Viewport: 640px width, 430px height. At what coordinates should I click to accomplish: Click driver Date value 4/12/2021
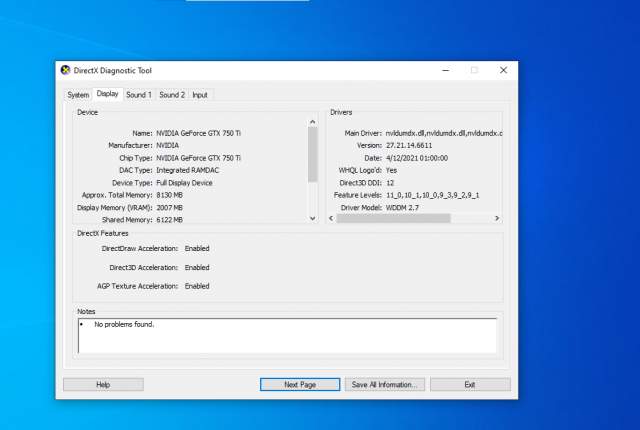pyautogui.click(x=417, y=158)
